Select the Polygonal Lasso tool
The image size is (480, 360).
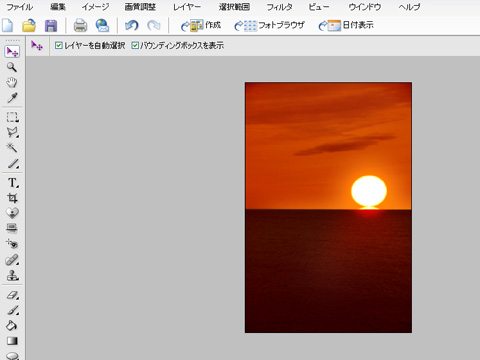click(12, 132)
